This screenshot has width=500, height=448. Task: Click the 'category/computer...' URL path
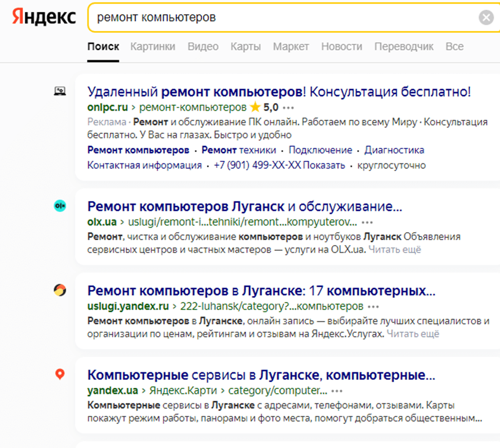coord(277,390)
